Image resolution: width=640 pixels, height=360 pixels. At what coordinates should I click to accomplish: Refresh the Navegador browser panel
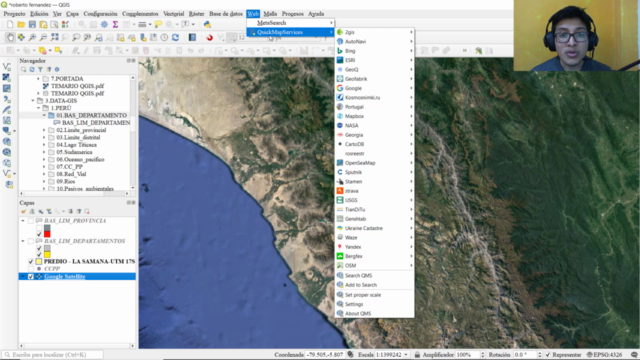pyautogui.click(x=32, y=69)
